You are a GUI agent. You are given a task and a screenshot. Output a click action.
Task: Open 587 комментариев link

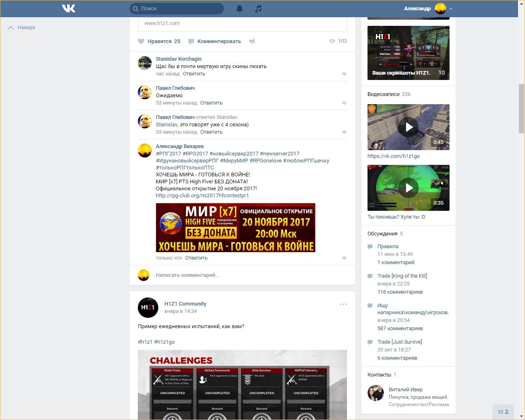[x=400, y=329]
